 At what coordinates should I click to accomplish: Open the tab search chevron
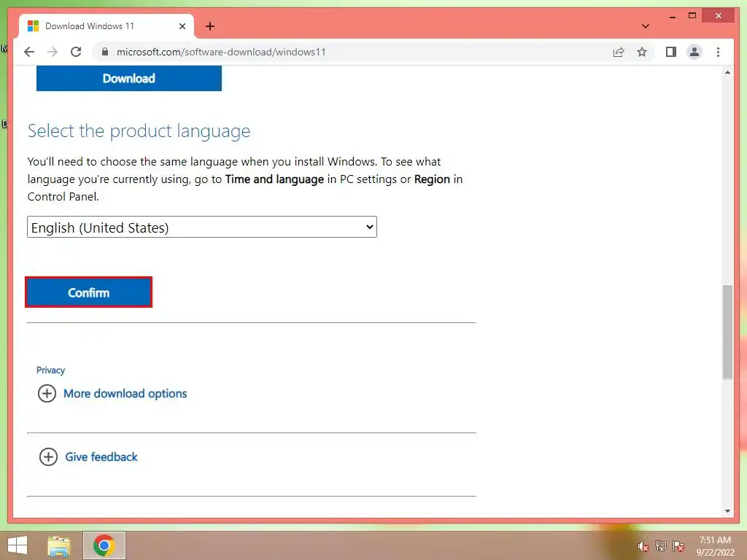click(x=645, y=26)
